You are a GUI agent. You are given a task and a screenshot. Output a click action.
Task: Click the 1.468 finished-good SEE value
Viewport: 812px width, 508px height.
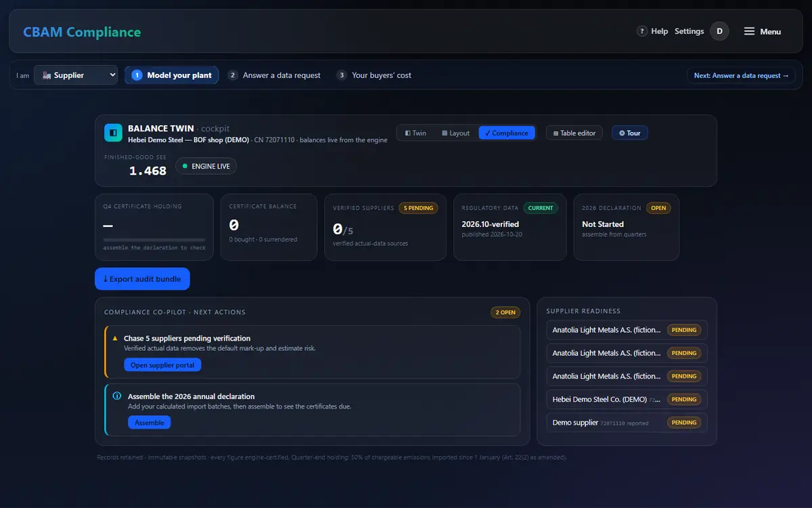point(148,171)
